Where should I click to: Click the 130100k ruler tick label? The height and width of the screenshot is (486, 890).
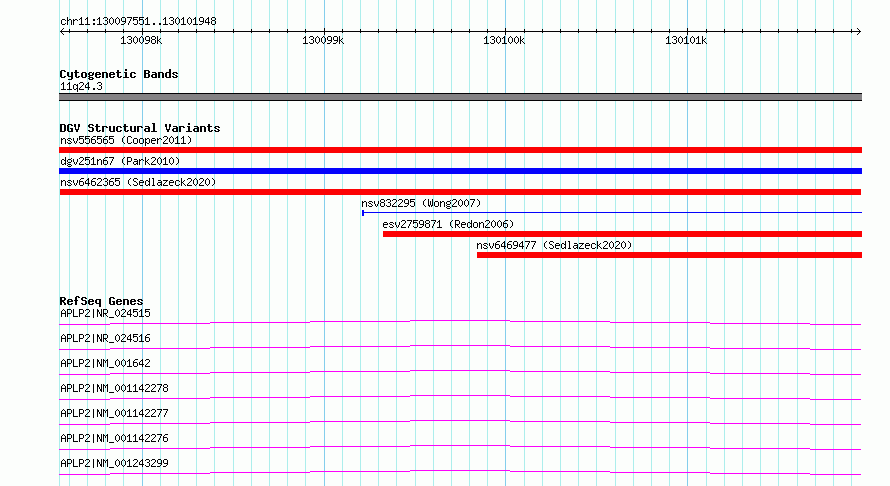coord(504,40)
